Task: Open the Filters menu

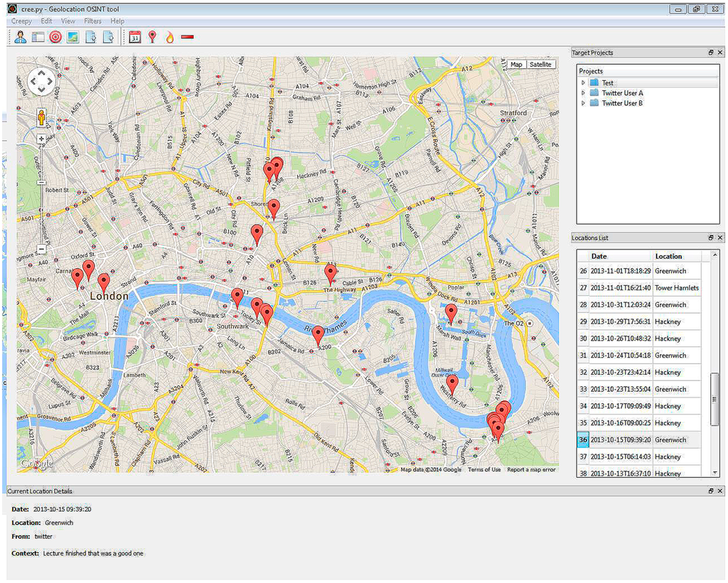Action: pyautogui.click(x=92, y=21)
